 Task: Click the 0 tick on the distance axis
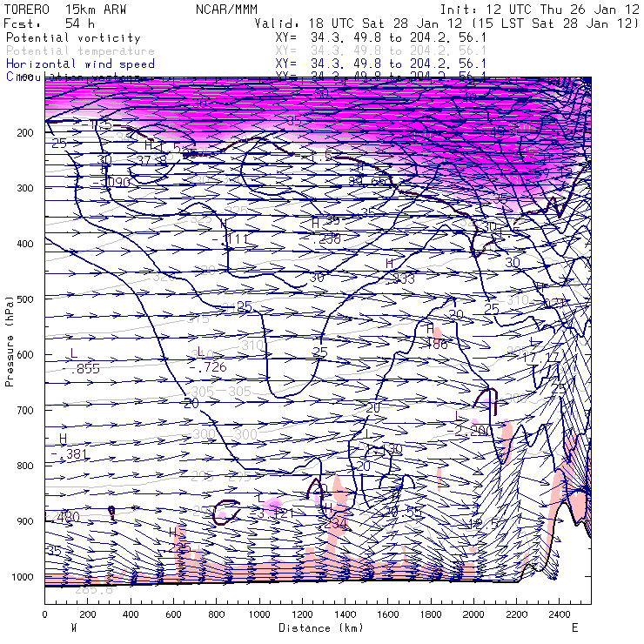[x=44, y=614]
